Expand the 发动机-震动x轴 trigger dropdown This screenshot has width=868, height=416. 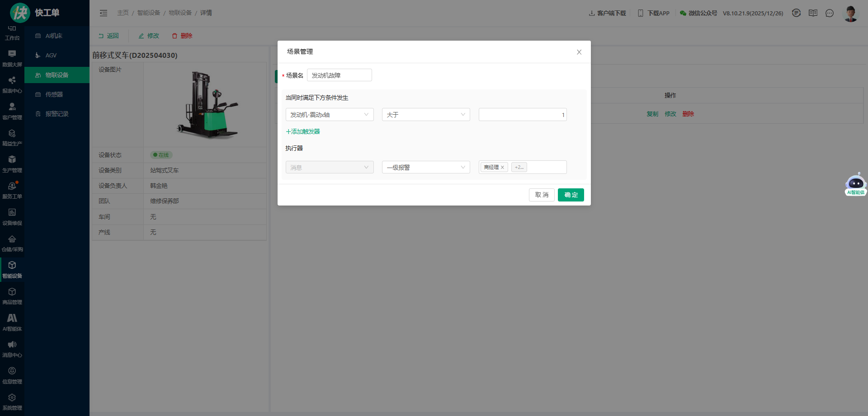pyautogui.click(x=329, y=115)
